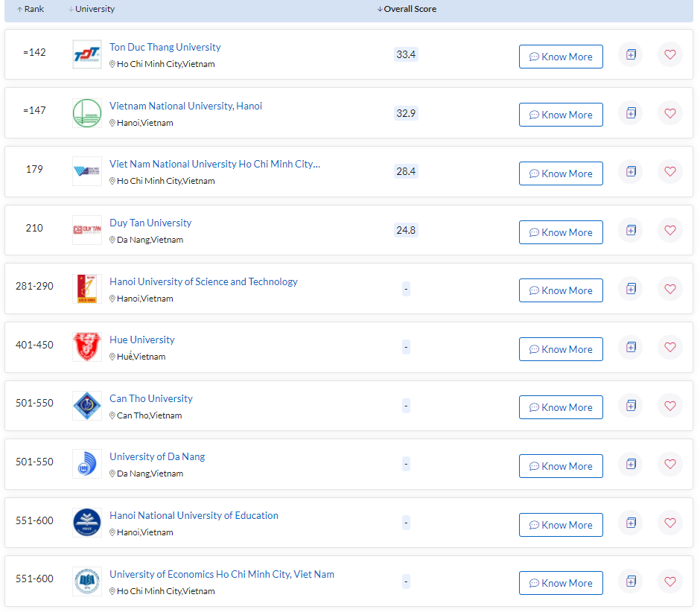Open the Hanoi National University of Education link
The height and width of the screenshot is (612, 700).
194,515
